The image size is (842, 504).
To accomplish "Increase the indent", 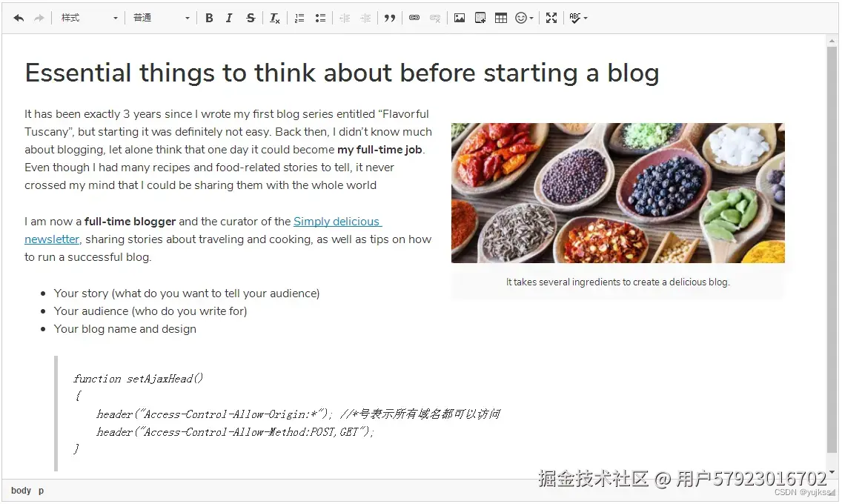I will (365, 19).
